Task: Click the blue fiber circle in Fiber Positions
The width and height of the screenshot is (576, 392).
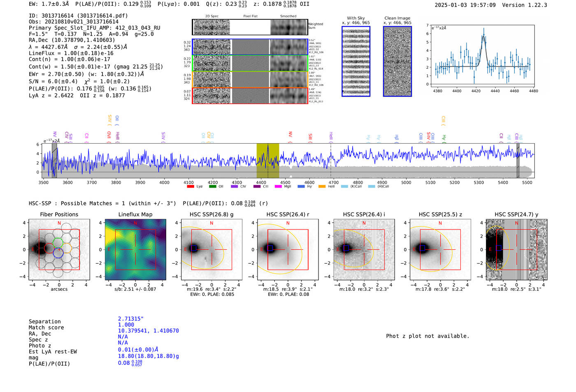Action: [x=58, y=253]
